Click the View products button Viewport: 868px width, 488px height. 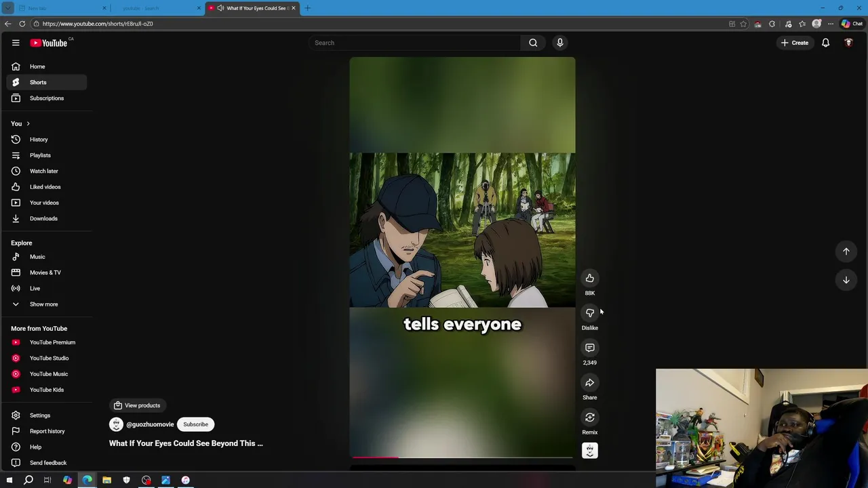pyautogui.click(x=137, y=405)
